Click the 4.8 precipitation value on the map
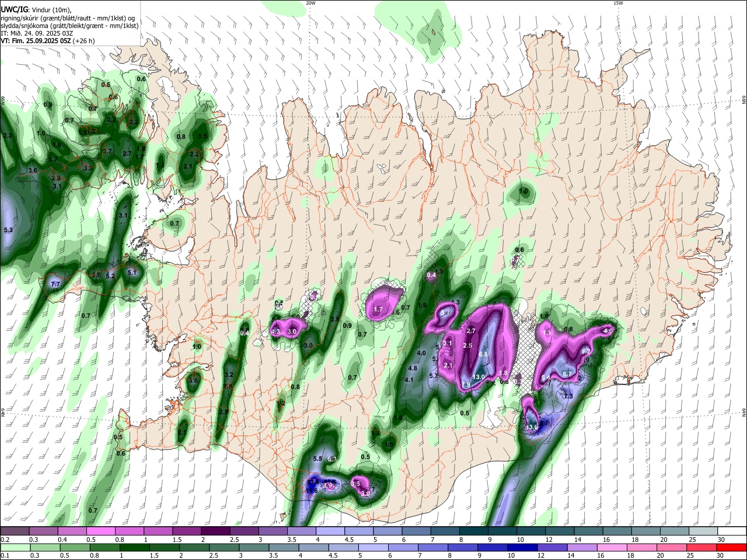 point(413,369)
